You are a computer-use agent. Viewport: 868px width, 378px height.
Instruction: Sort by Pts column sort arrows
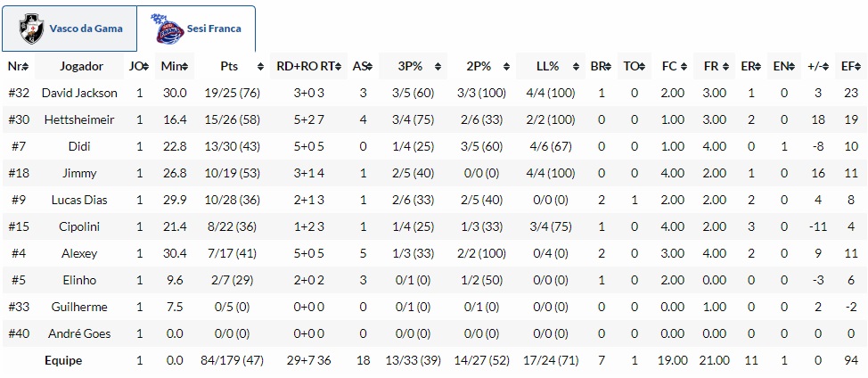tap(259, 67)
